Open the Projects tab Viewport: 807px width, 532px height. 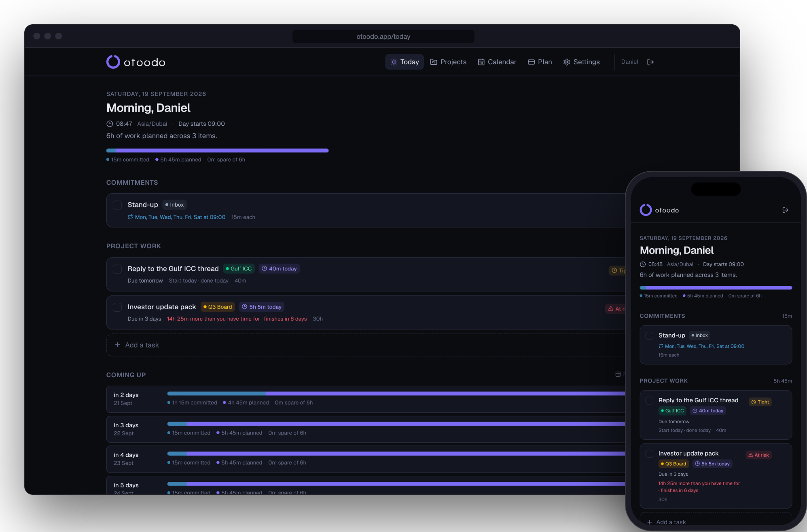click(x=448, y=62)
